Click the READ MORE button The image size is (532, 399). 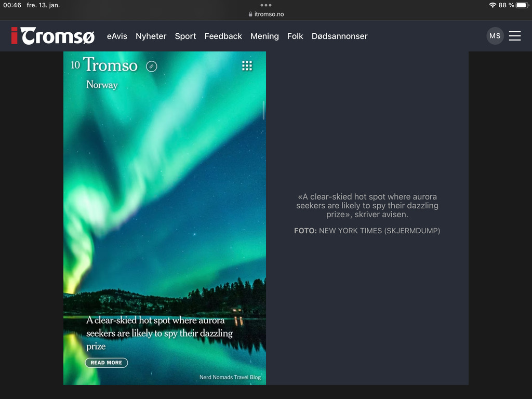tap(106, 362)
